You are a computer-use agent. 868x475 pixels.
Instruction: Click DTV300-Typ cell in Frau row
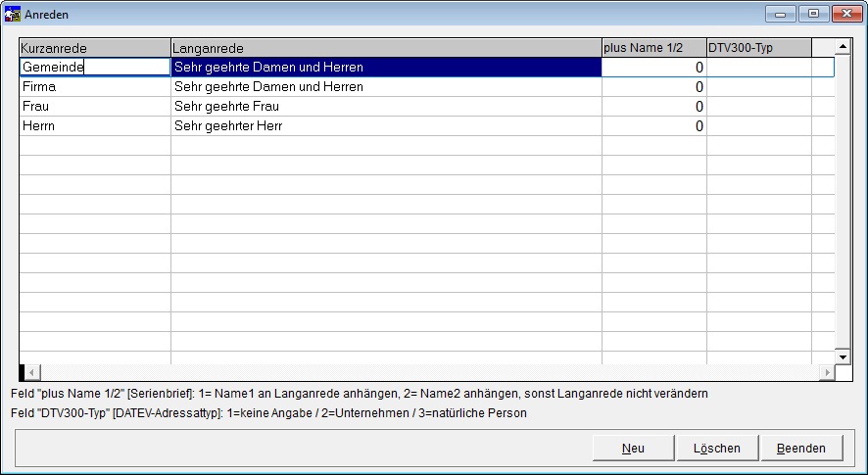pos(759,107)
